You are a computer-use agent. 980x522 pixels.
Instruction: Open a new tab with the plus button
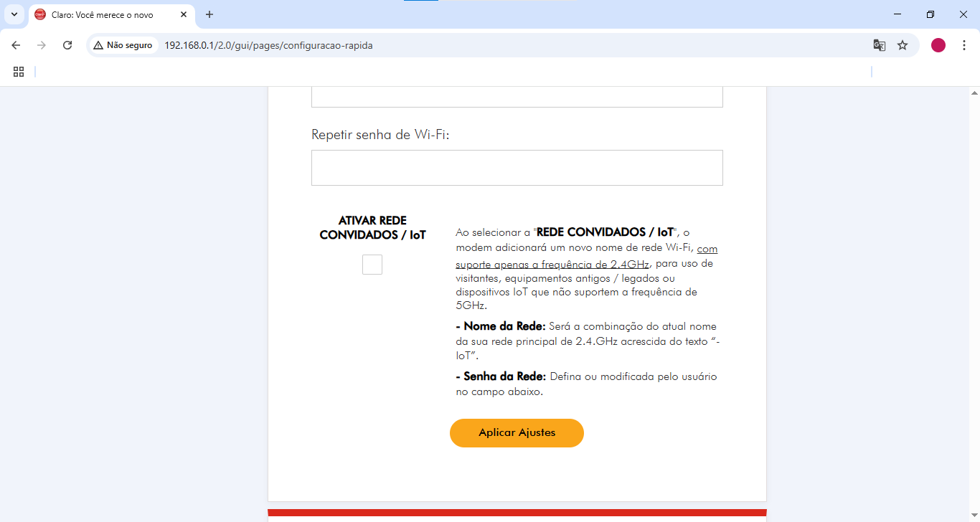pos(209,14)
